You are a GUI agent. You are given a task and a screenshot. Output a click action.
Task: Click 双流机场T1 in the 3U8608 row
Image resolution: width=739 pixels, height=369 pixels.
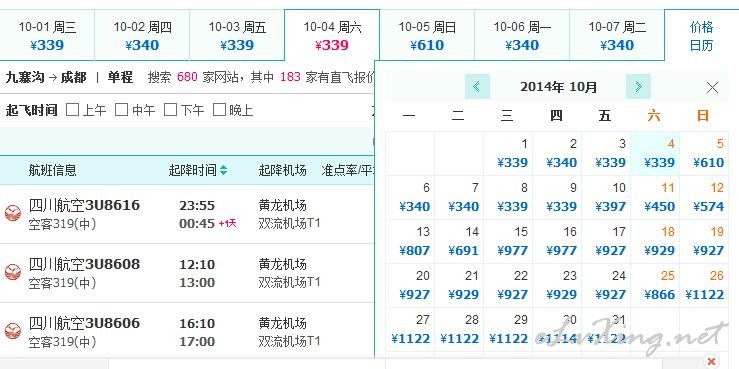click(x=289, y=282)
